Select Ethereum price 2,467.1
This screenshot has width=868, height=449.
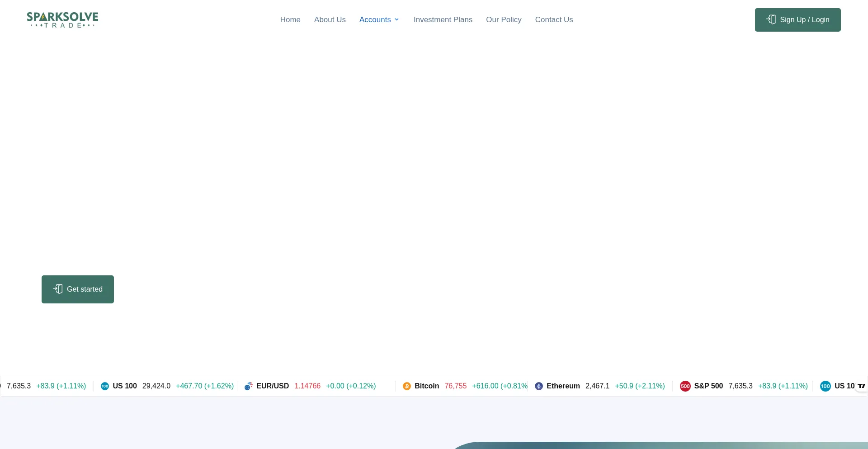(598, 386)
